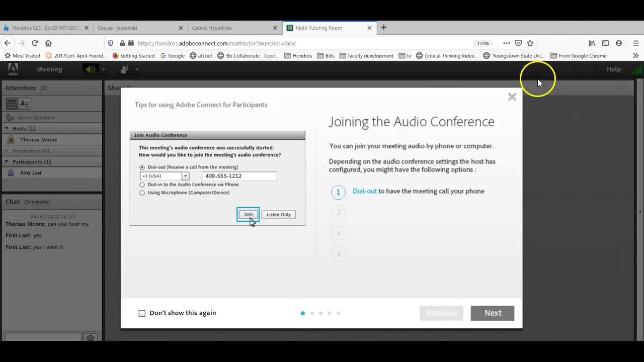The width and height of the screenshot is (644, 362).
Task: Collapse the Hosts (1) group
Action: click(x=7, y=129)
